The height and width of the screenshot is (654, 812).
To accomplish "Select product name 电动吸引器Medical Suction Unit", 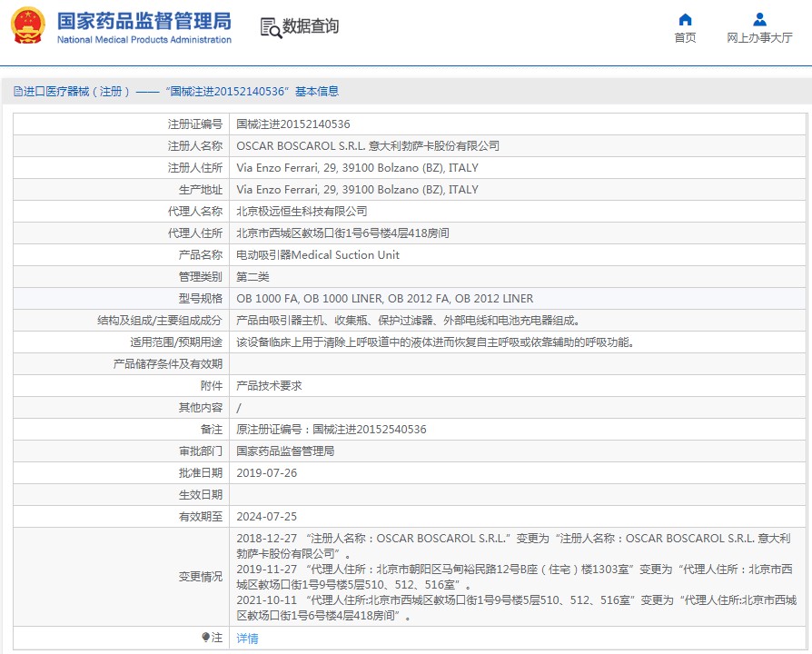I will click(318, 254).
